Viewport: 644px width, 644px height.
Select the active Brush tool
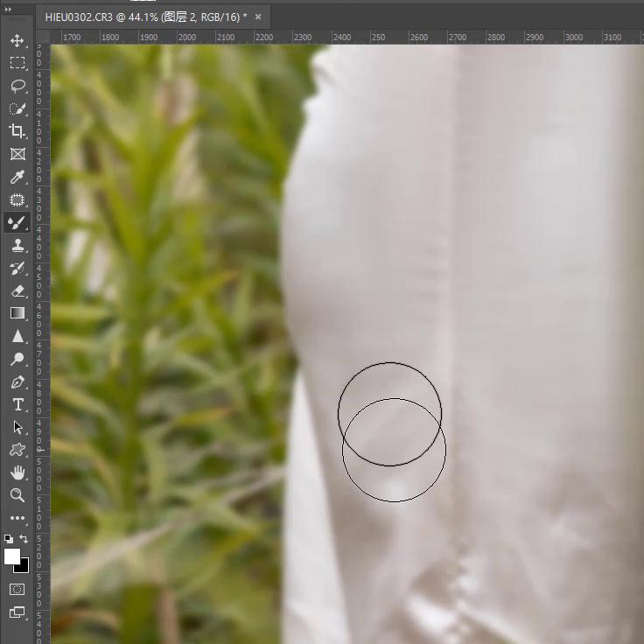17,222
